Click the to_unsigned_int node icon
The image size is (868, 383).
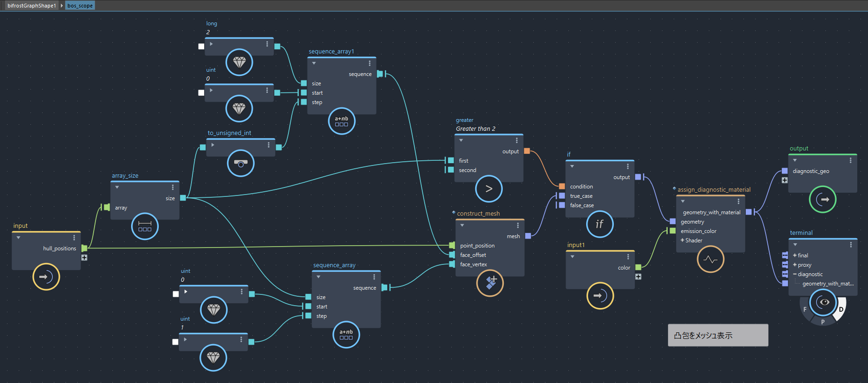pos(240,164)
